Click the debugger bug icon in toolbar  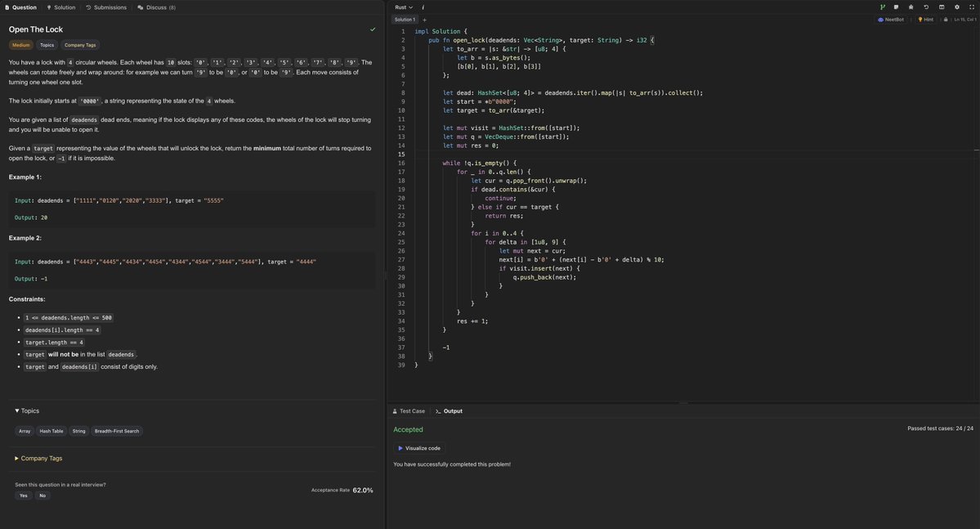pyautogui.click(x=911, y=7)
